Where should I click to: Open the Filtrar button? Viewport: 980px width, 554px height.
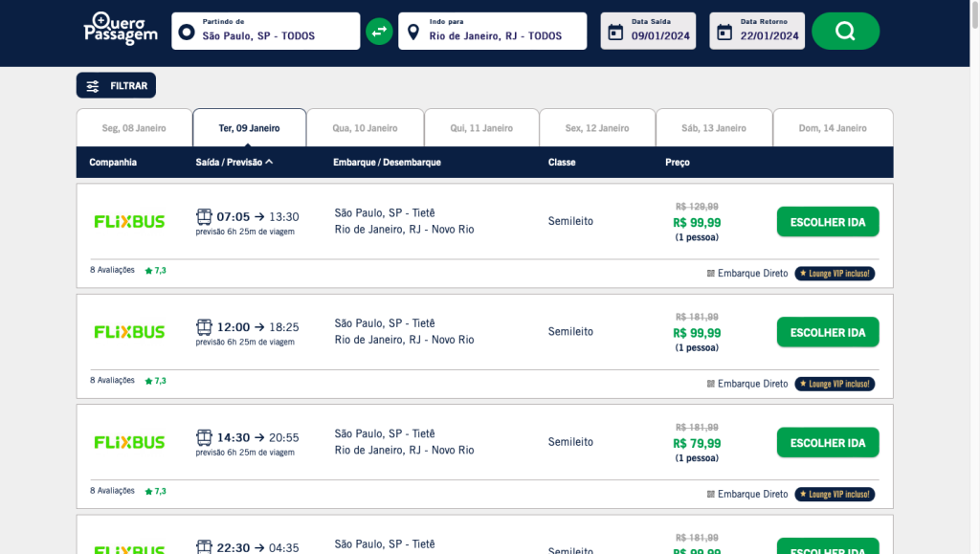tap(116, 86)
